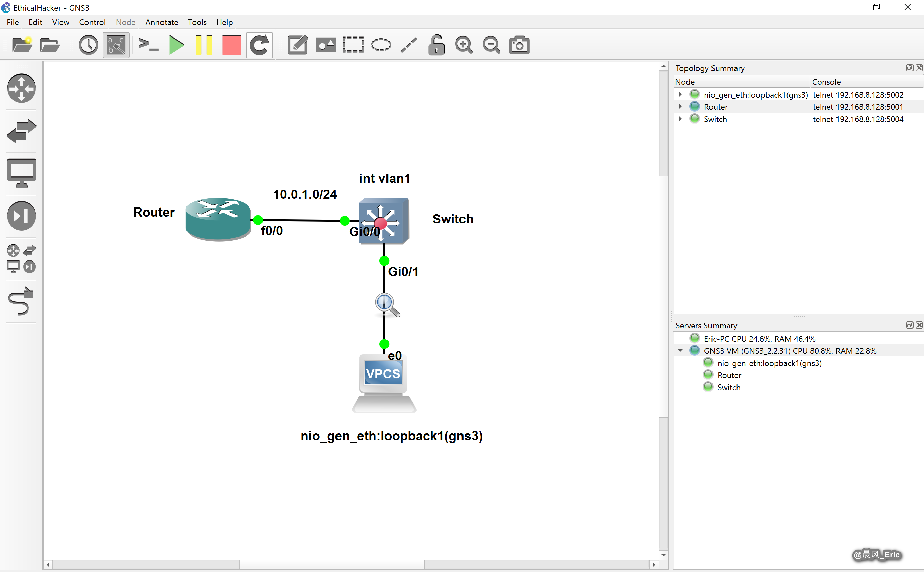Select the Switch device on canvas
The height and width of the screenshot is (572, 924).
(384, 221)
